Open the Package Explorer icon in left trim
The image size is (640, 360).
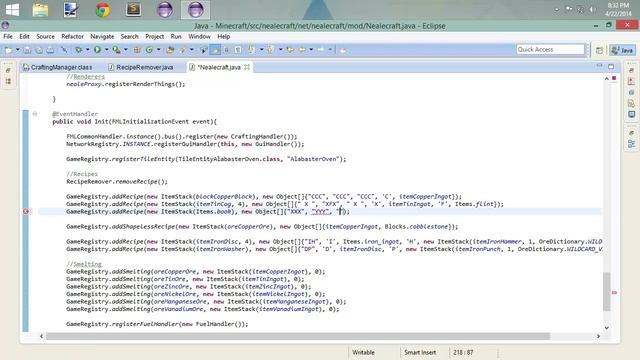pyautogui.click(x=8, y=81)
